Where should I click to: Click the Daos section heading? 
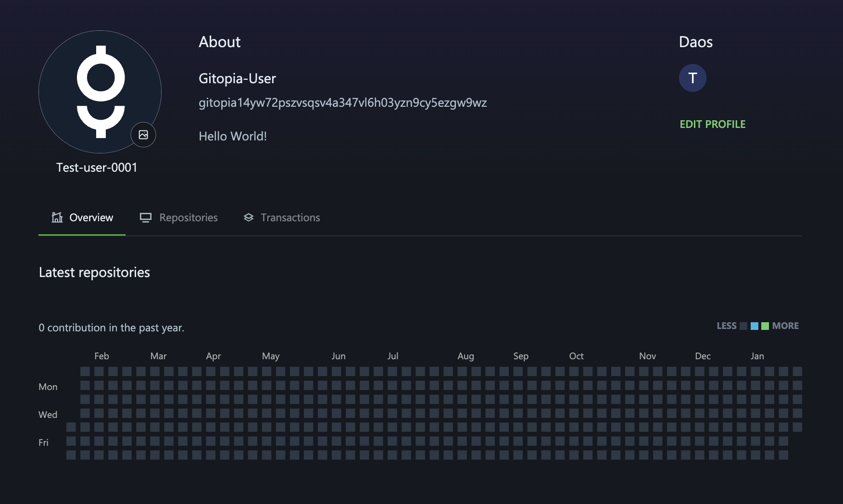click(695, 42)
